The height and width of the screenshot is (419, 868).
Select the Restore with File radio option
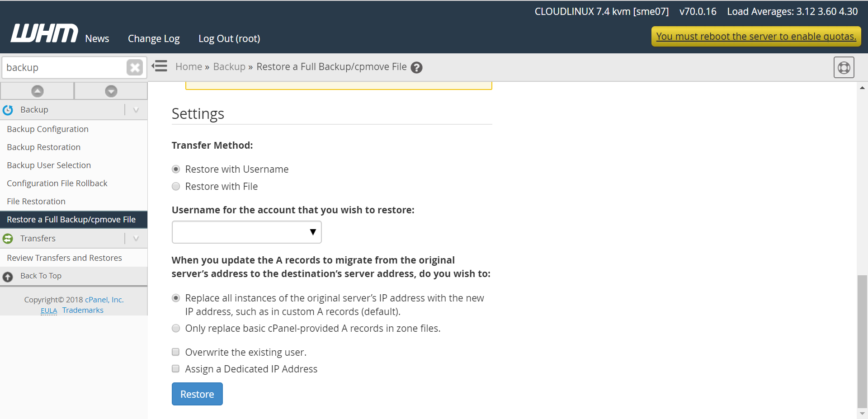176,187
